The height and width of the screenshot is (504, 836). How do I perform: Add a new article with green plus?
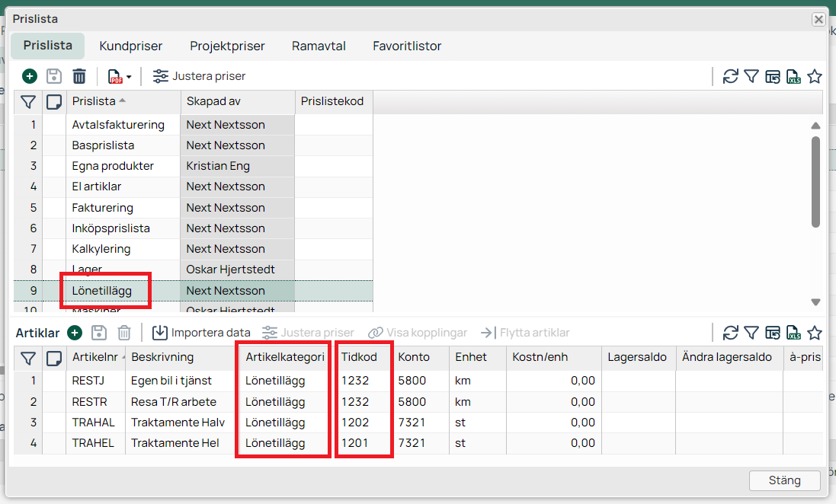[75, 333]
